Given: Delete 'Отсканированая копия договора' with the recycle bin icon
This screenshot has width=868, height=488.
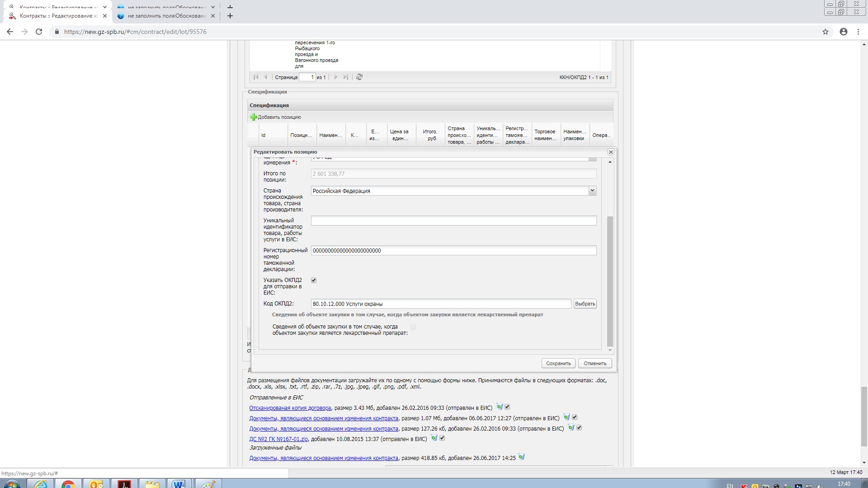Looking at the screenshot, I should [500, 407].
